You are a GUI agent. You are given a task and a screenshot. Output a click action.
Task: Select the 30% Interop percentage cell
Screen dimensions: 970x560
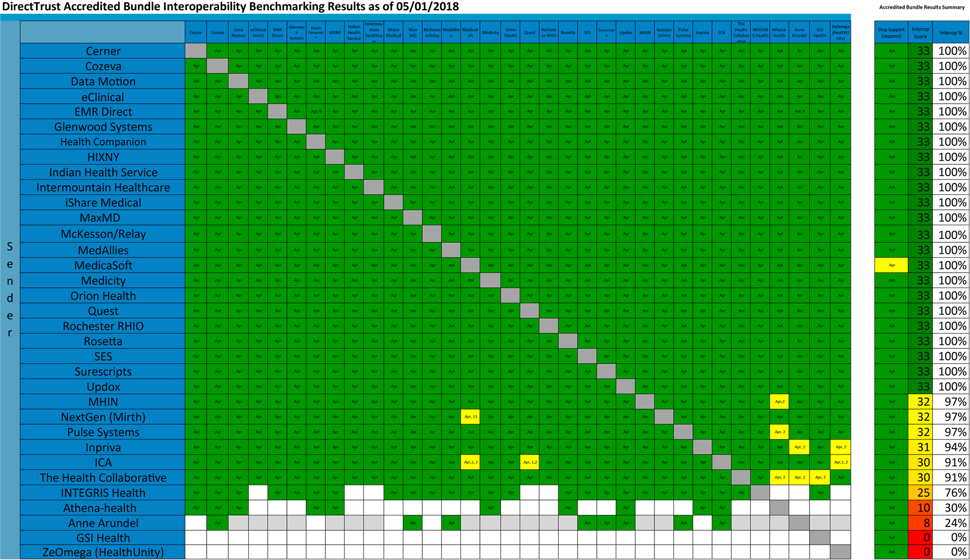(951, 508)
